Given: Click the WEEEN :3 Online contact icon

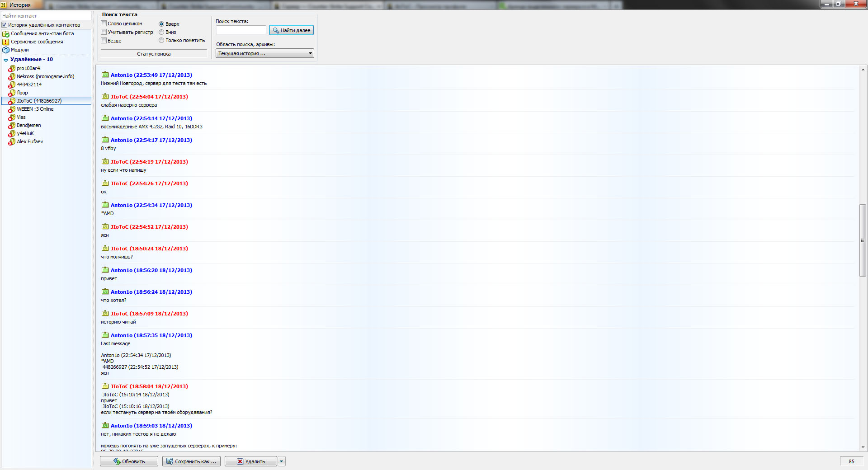Looking at the screenshot, I should 12,109.
